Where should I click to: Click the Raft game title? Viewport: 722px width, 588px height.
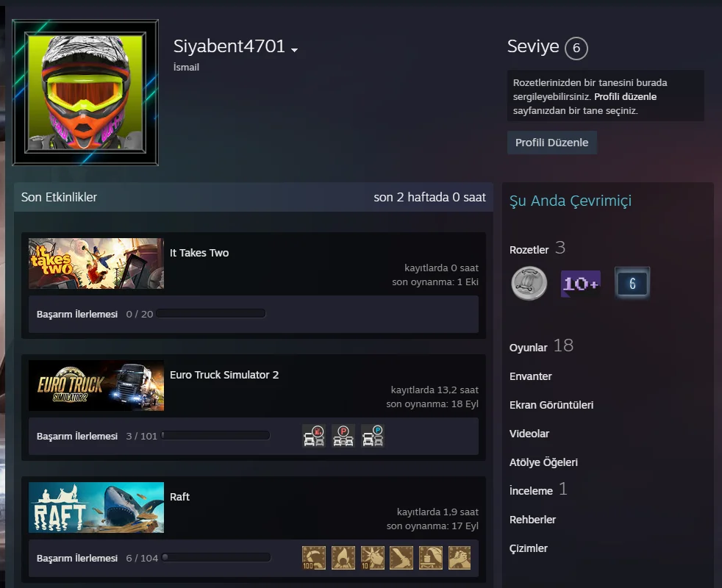pyautogui.click(x=179, y=497)
